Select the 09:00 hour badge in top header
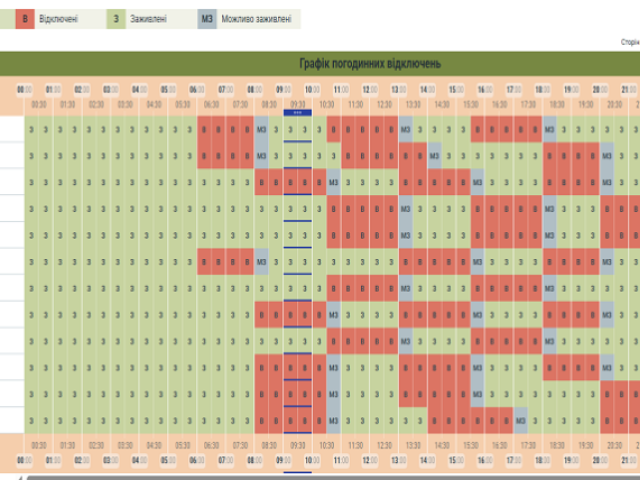This screenshot has height=480, width=640. pos(283,88)
